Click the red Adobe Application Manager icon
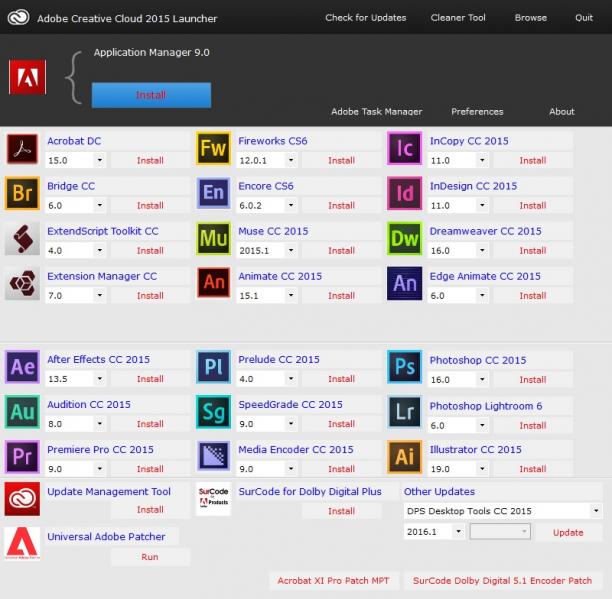 tap(27, 77)
